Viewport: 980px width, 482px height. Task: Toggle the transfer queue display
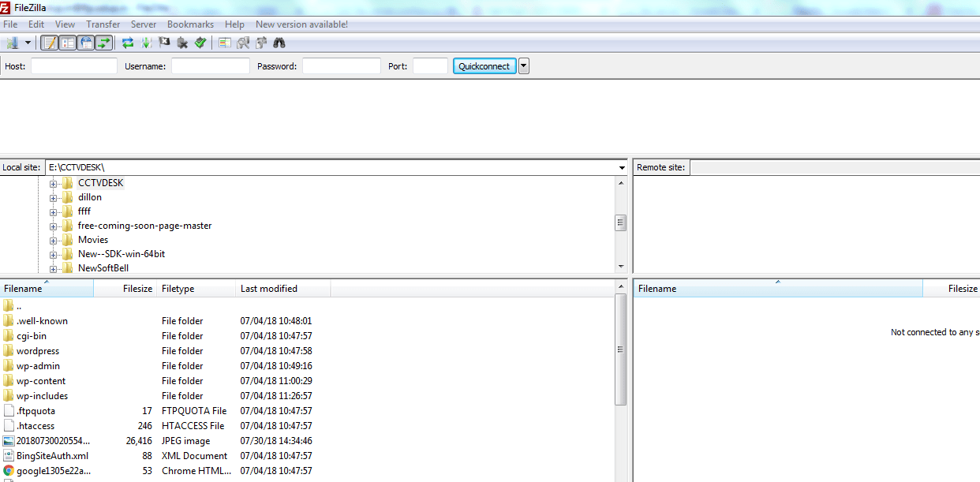pyautogui.click(x=104, y=43)
